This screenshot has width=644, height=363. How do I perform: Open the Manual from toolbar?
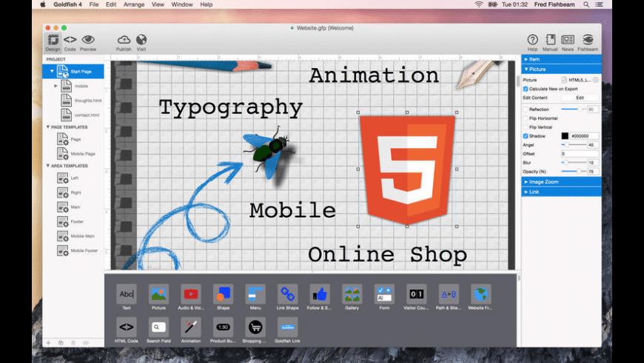pyautogui.click(x=550, y=42)
